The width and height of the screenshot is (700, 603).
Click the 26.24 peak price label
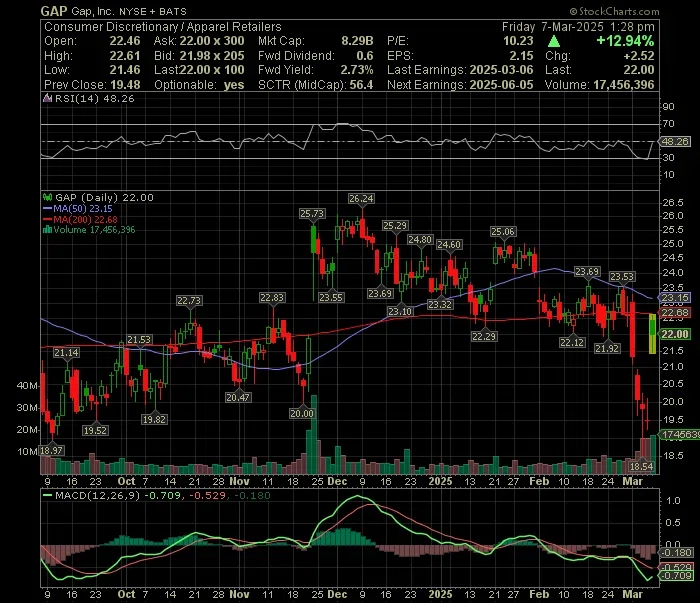361,199
